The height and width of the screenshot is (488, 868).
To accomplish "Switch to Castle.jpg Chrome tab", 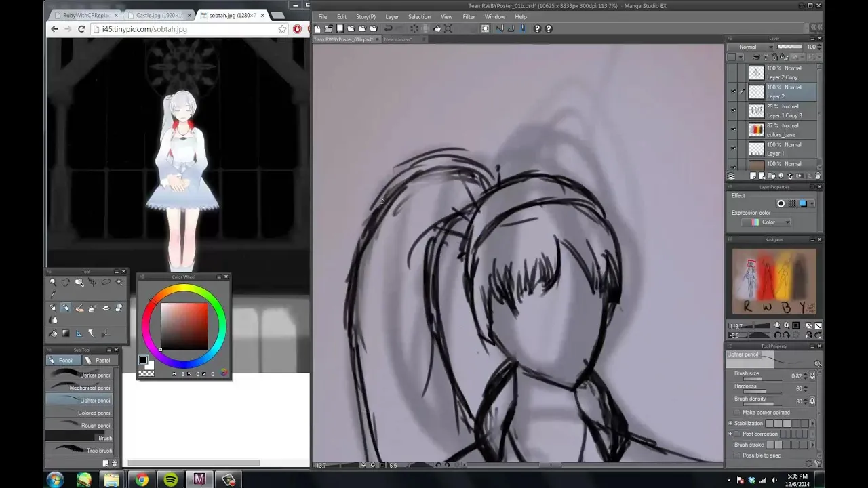I will (x=159, y=15).
